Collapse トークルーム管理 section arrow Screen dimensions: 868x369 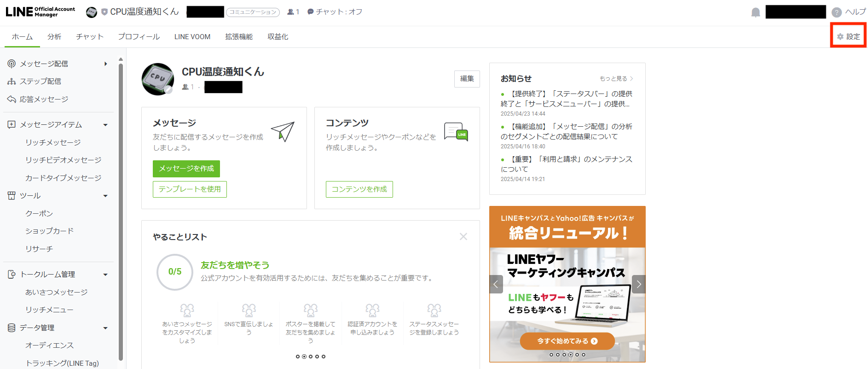pyautogui.click(x=105, y=275)
